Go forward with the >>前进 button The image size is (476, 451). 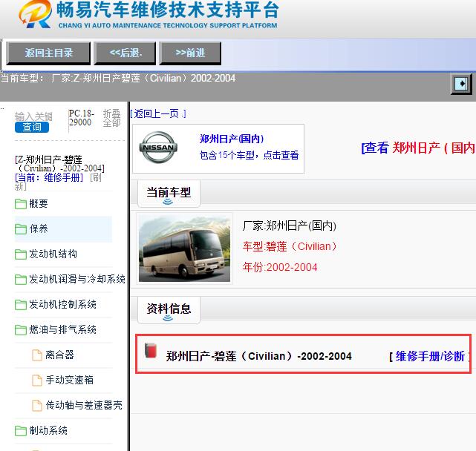pos(190,53)
